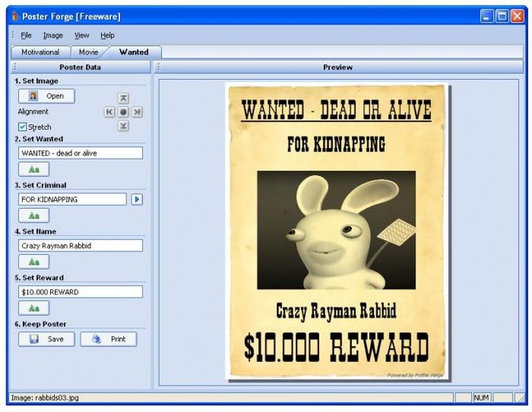This screenshot has height=412, width=532.
Task: Click the '2. Set Wanted' heading
Action: [38, 139]
